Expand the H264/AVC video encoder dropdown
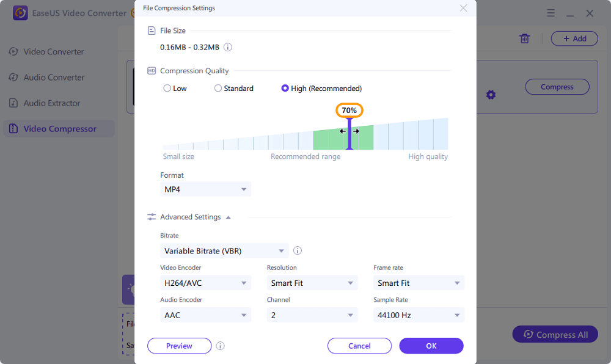 [205, 283]
